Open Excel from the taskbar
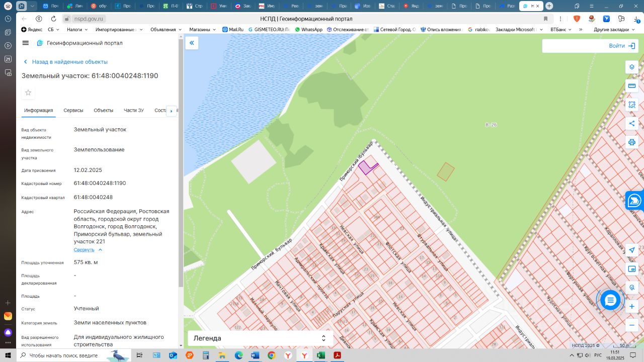This screenshot has height=362, width=644. pos(320,355)
